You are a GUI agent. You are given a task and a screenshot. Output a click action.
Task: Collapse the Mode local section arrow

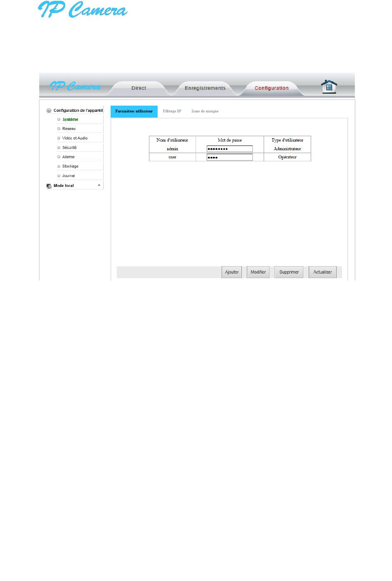99,185
